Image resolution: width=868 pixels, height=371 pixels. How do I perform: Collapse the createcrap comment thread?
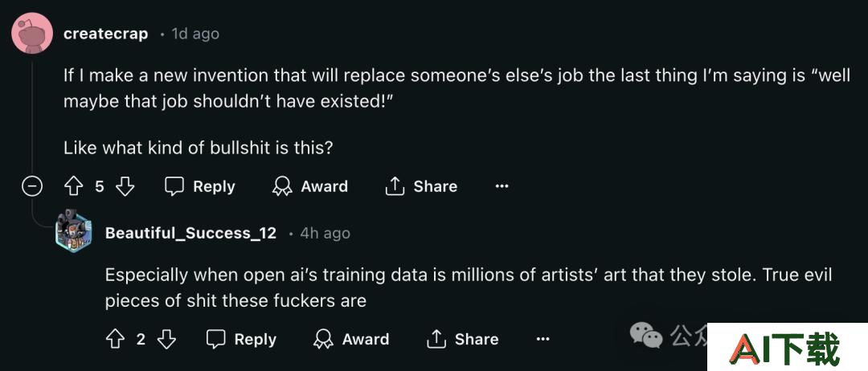[31, 187]
